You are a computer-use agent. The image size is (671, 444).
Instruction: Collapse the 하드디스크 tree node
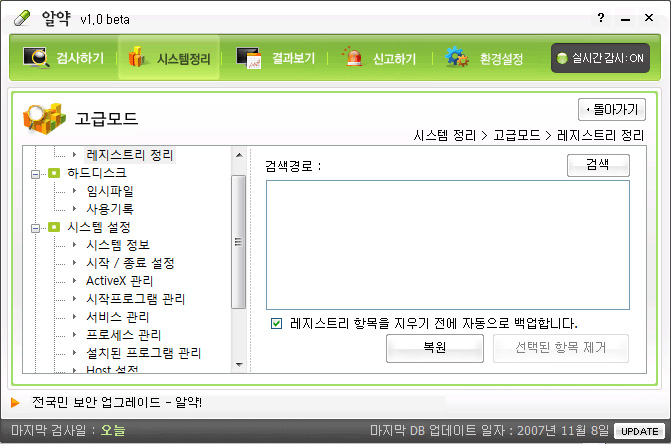pyautogui.click(x=36, y=174)
